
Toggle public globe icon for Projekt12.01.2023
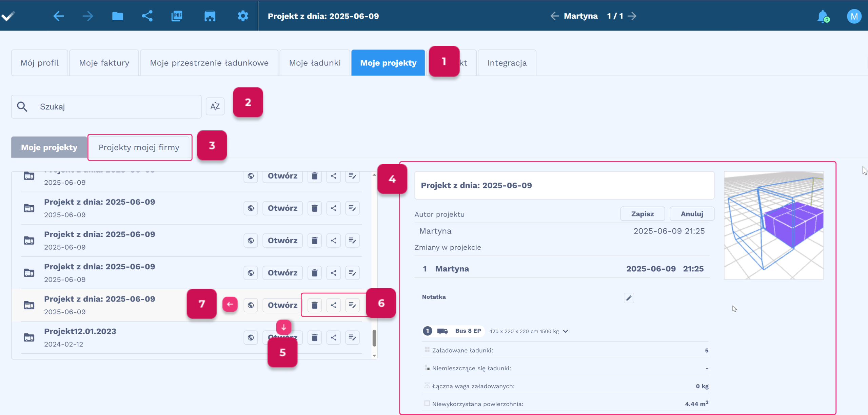pyautogui.click(x=251, y=337)
